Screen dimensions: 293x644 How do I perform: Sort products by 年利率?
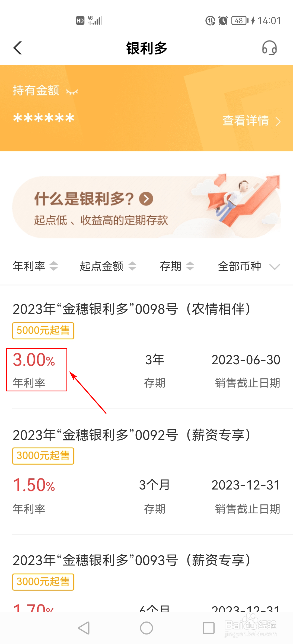[x=36, y=266]
